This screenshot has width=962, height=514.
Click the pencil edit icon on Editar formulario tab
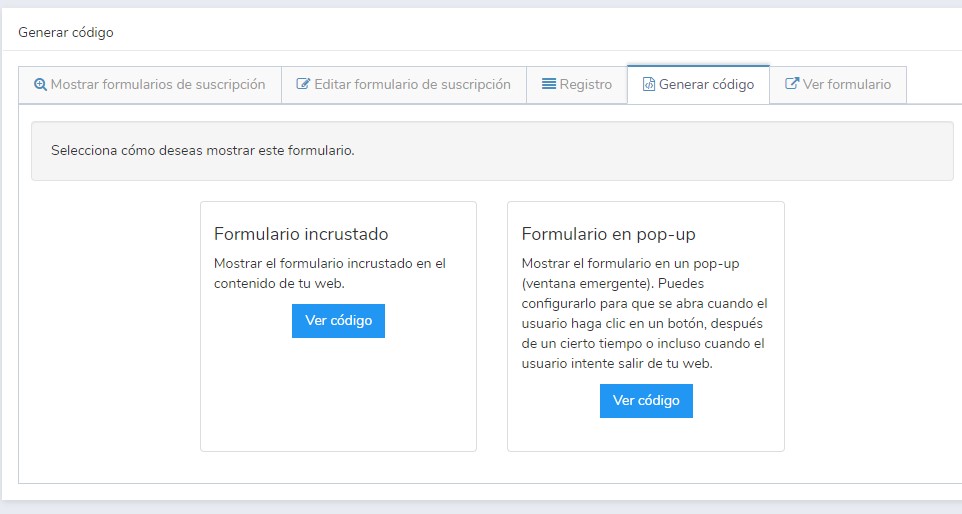[303, 83]
